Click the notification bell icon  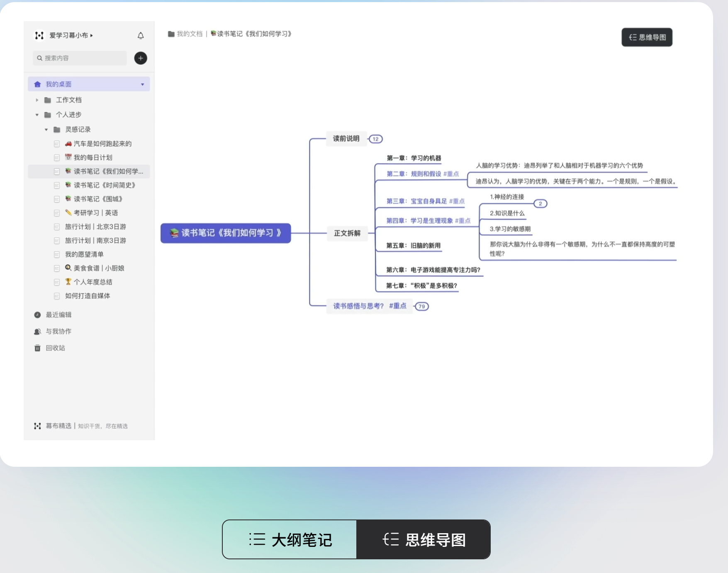point(141,36)
